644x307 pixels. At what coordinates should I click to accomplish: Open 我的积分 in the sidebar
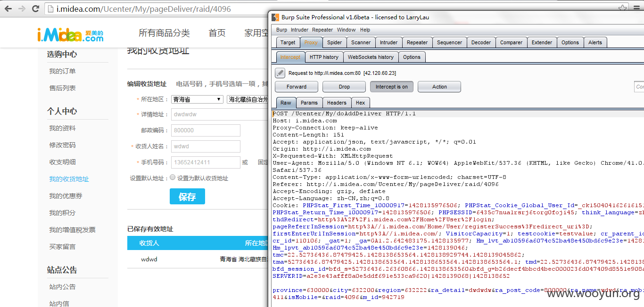pos(62,213)
